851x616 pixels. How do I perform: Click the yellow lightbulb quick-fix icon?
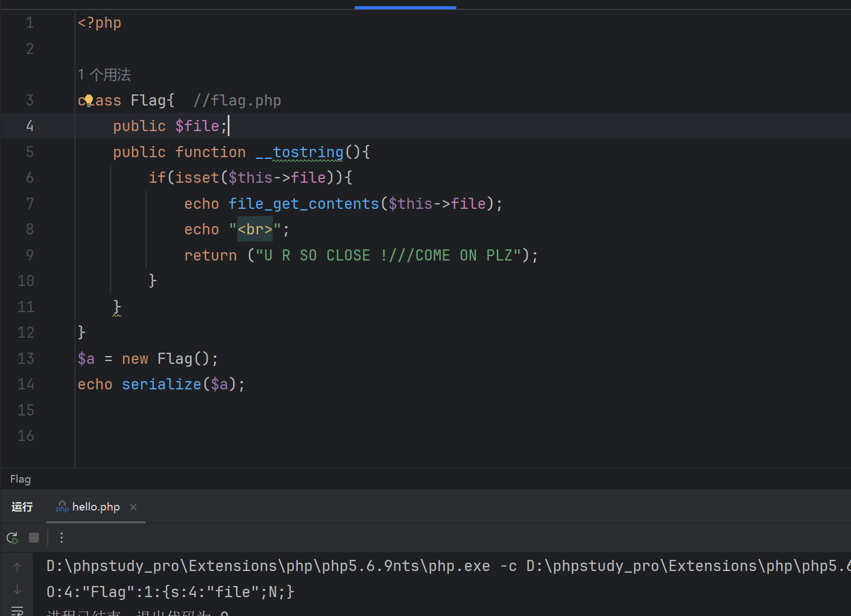(88, 101)
